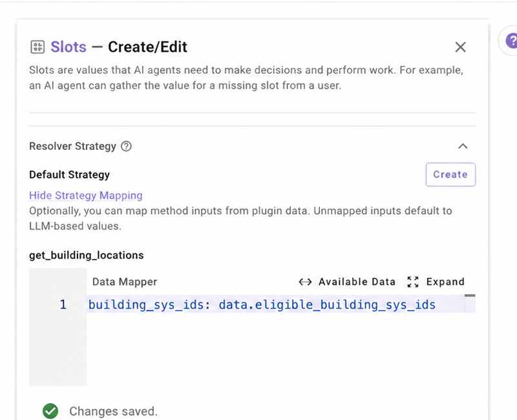
Task: Open Resolver Strategy help tooltip icon
Action: [126, 146]
